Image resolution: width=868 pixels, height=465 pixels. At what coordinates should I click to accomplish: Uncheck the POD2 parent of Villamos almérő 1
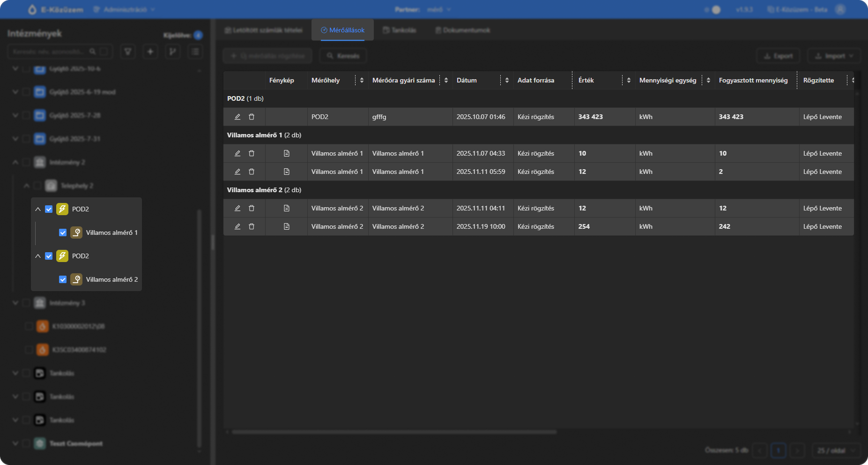[x=49, y=209]
